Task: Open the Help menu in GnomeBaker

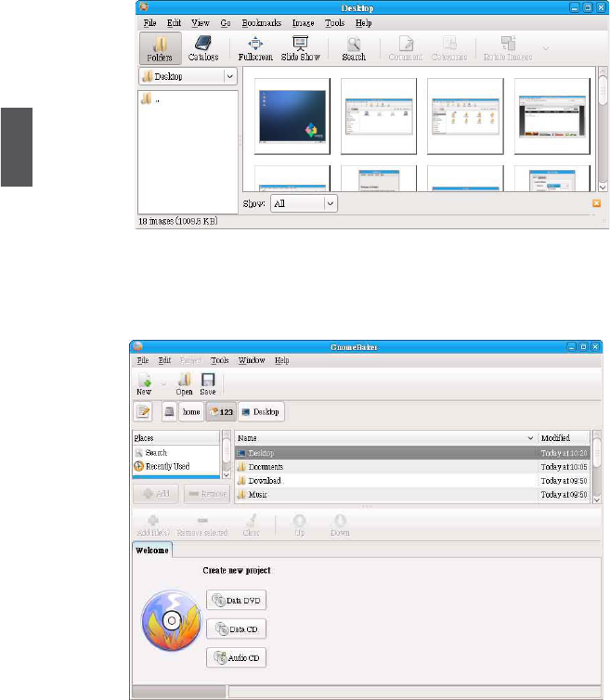Action: [x=281, y=360]
